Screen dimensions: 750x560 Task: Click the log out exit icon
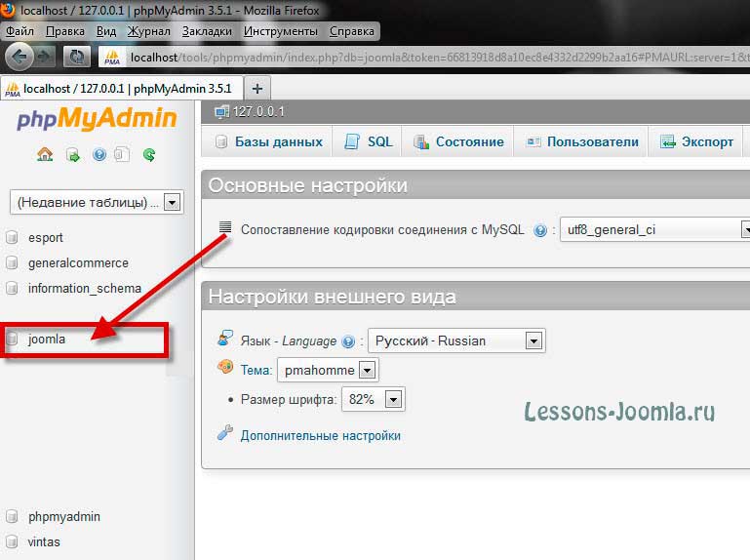(73, 155)
